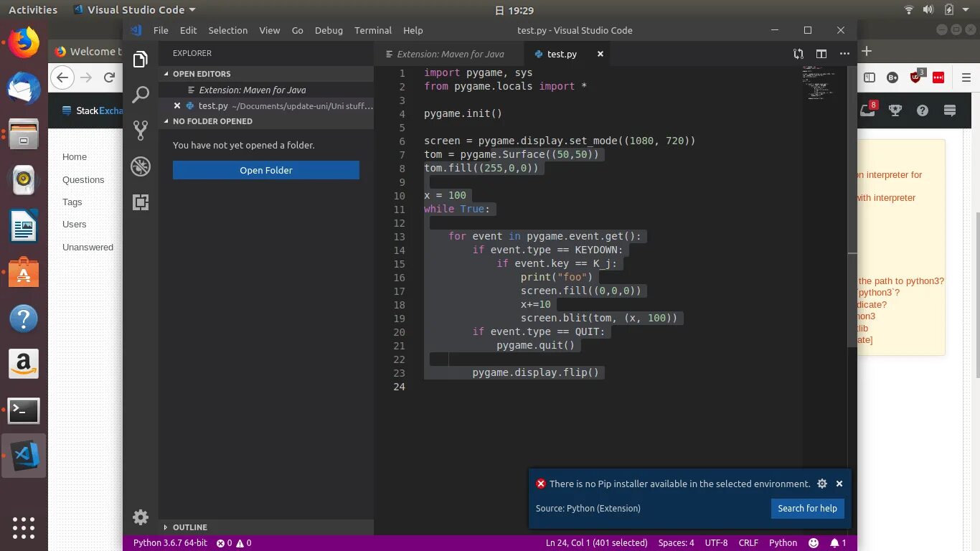Screen dimensions: 980x551
Task: Open the Stack Exchange inbox with 8 notifications
Action: (x=868, y=110)
